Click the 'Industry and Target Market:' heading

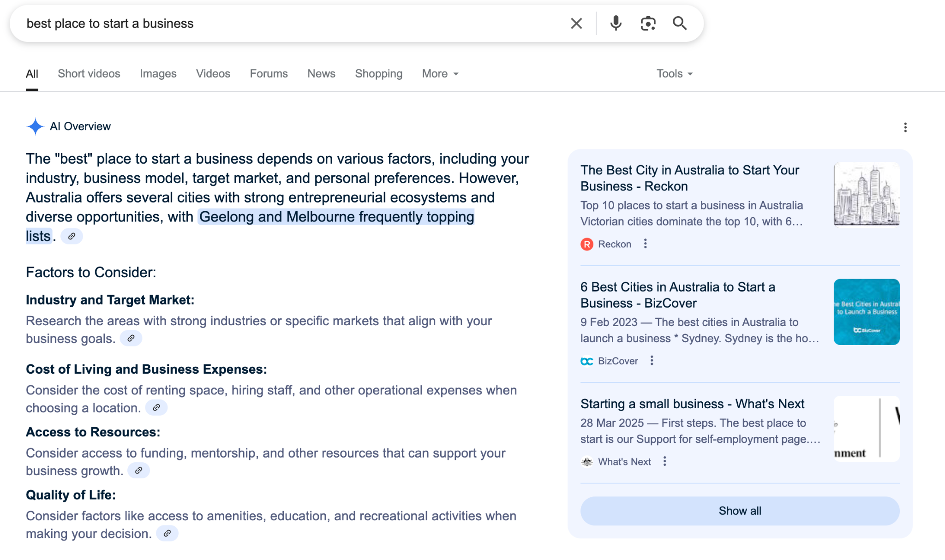[x=110, y=300]
